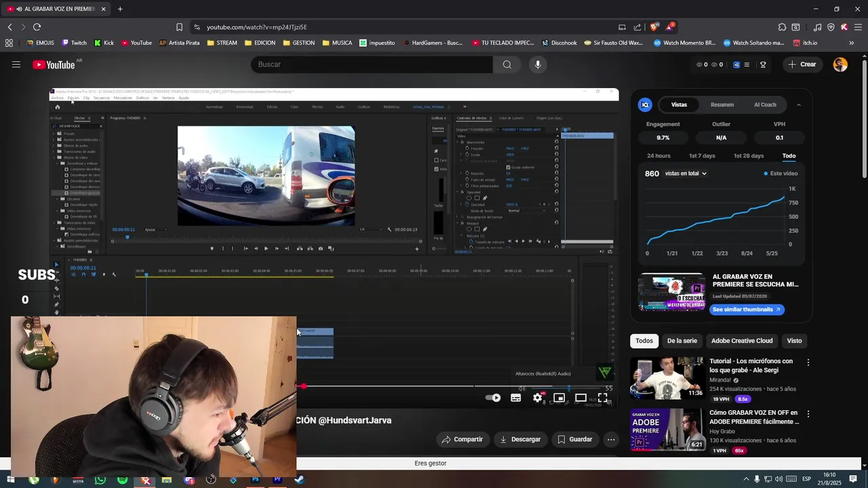Reload the current page
This screenshot has width=868, height=488.
pyautogui.click(x=37, y=27)
